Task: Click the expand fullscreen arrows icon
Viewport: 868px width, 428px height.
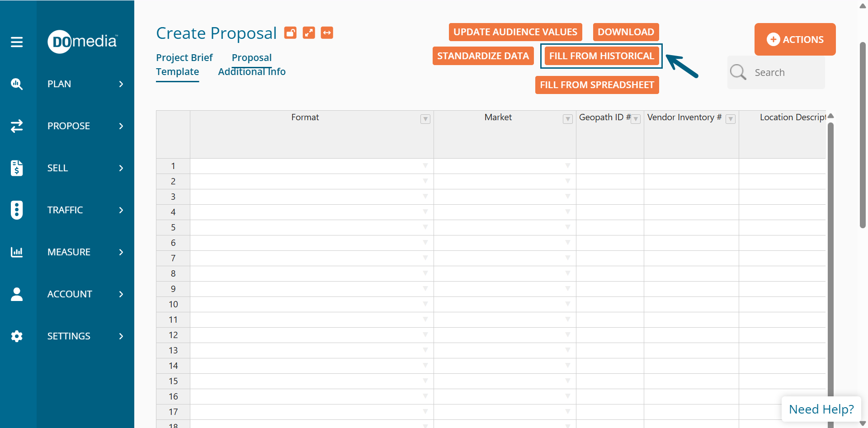Action: pos(309,33)
